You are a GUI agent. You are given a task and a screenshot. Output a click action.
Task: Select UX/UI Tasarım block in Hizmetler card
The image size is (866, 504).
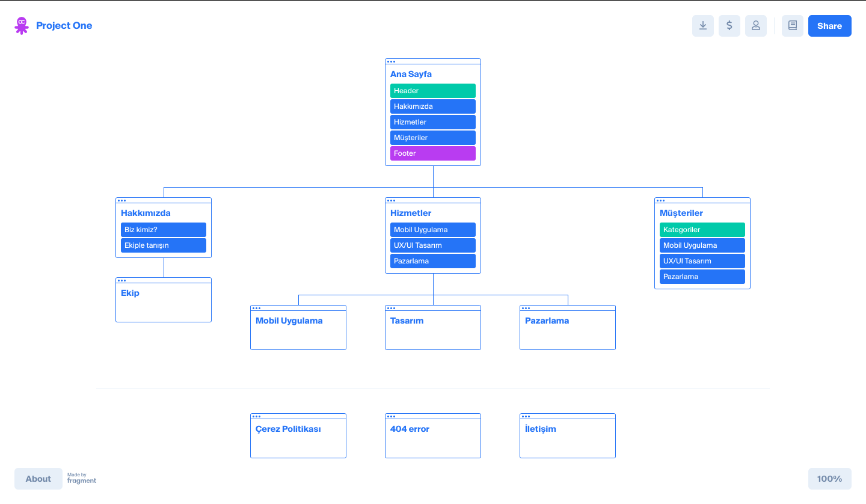coord(433,245)
